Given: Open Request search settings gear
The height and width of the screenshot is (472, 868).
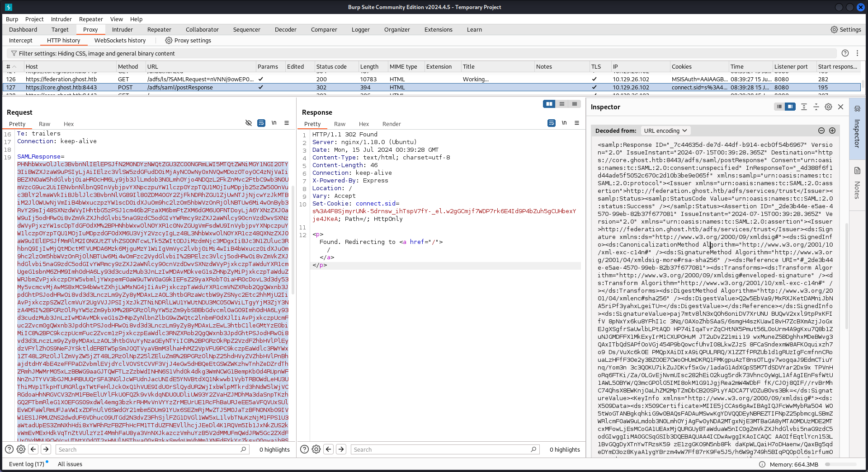Looking at the screenshot, I should pyautogui.click(x=21, y=449).
